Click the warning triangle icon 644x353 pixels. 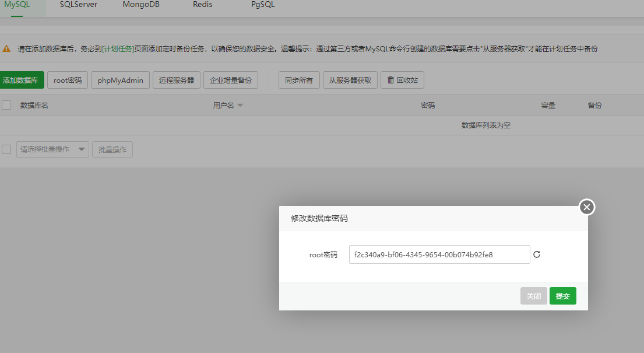tap(6, 48)
